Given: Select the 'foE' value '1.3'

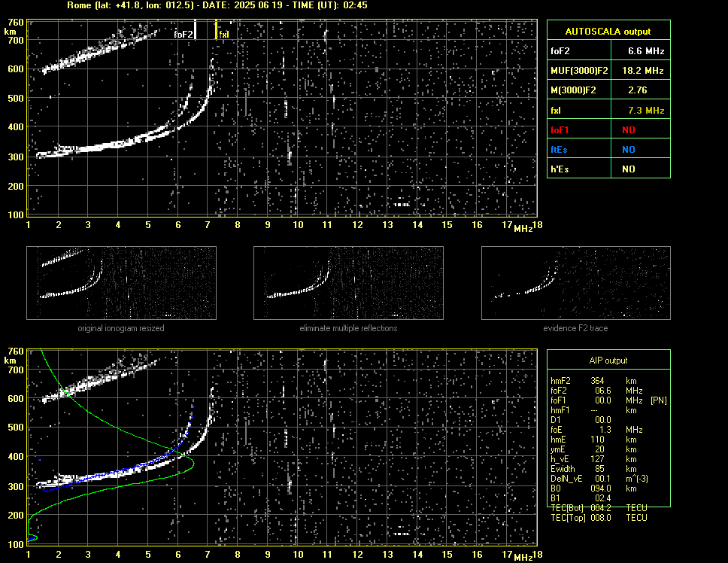Looking at the screenshot, I should pos(605,430).
